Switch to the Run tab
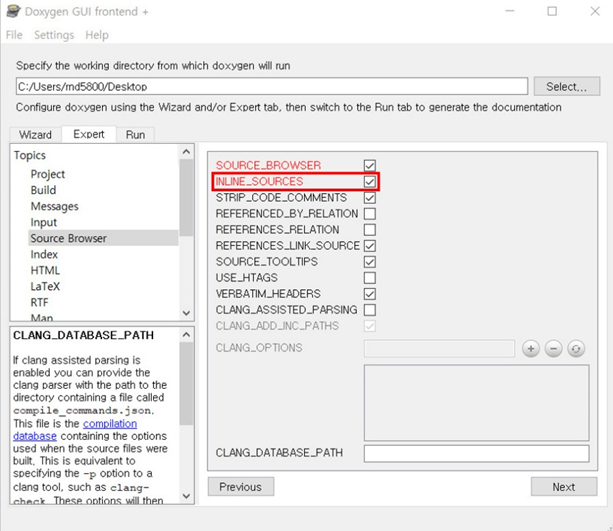 pyautogui.click(x=135, y=135)
